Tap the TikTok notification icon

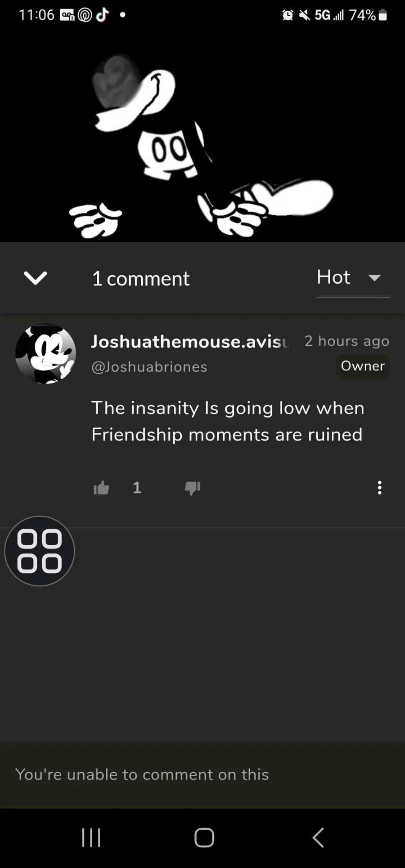coord(103,15)
